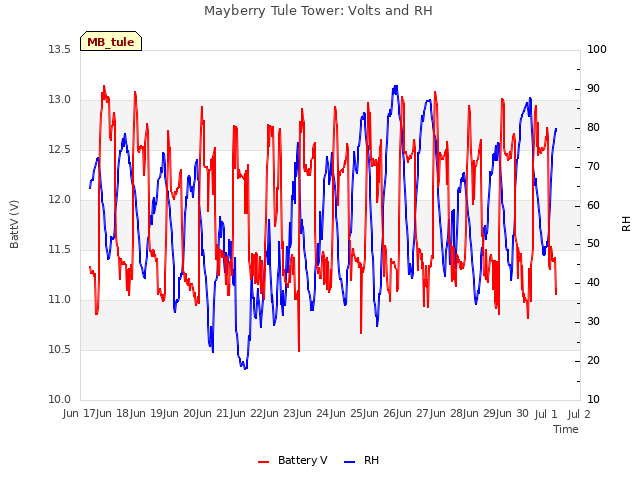Click the 80 tick on the RH axis
The width and height of the screenshot is (640, 480).
click(x=593, y=128)
